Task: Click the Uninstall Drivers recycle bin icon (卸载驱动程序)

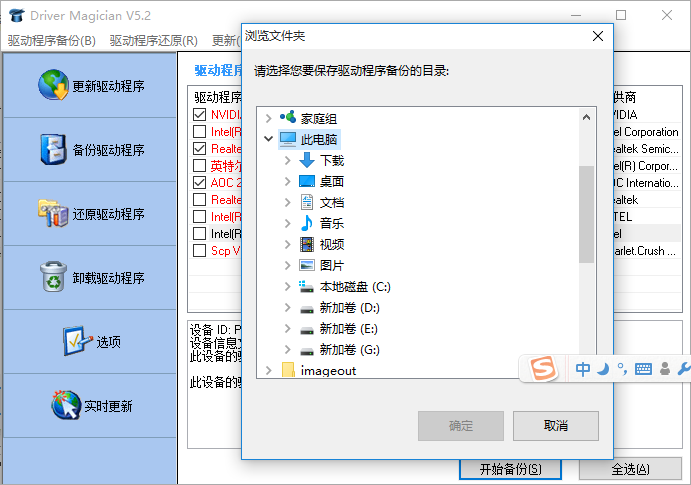Action: coord(53,277)
